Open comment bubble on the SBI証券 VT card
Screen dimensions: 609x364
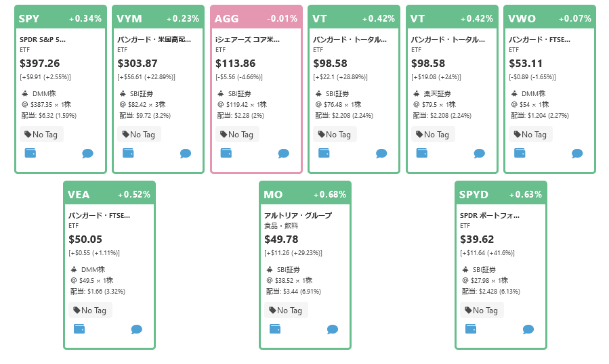pos(381,154)
